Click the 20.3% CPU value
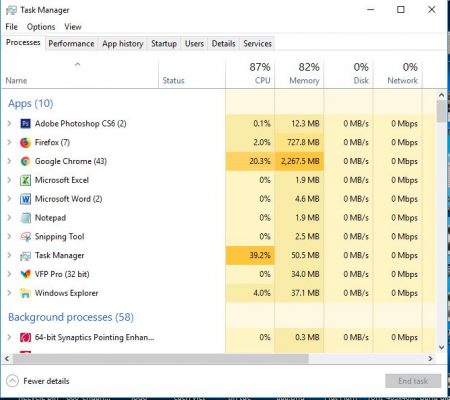 tap(260, 161)
